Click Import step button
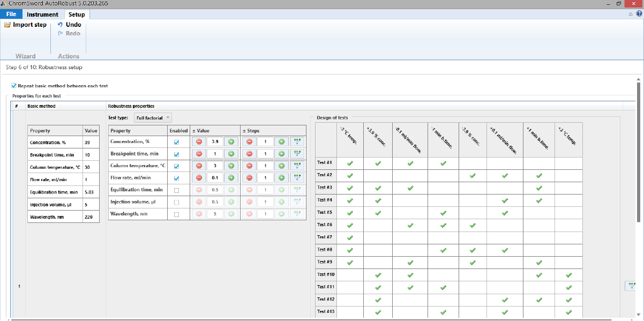 coord(26,25)
